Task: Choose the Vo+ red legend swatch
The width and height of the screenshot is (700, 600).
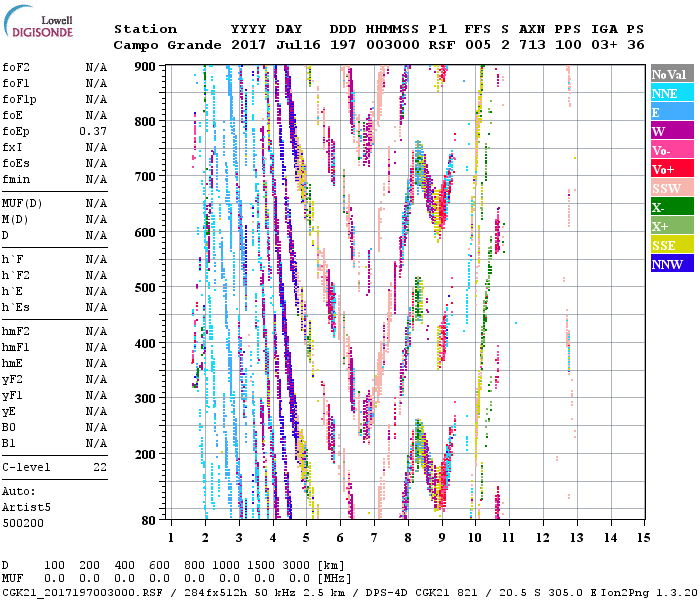Action: (671, 169)
